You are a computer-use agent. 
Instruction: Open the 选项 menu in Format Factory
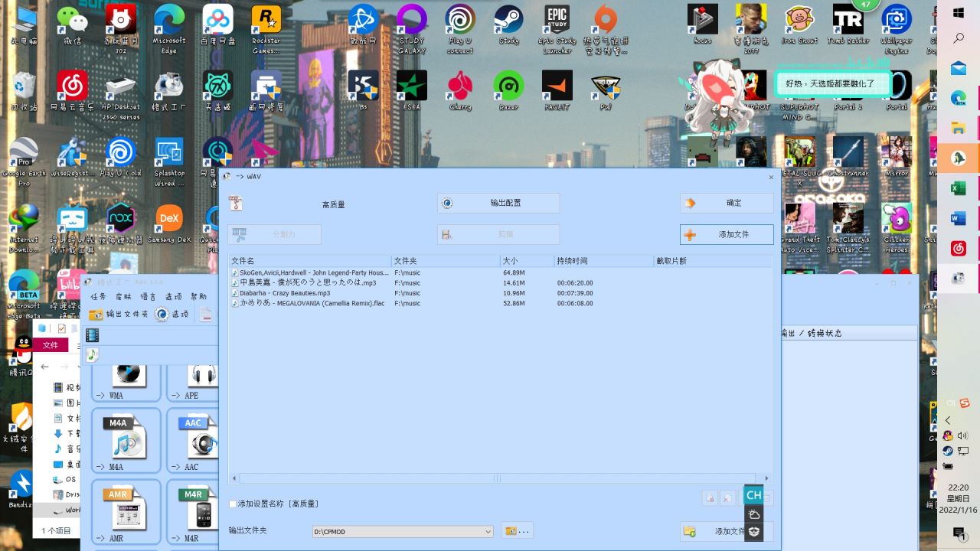click(173, 297)
